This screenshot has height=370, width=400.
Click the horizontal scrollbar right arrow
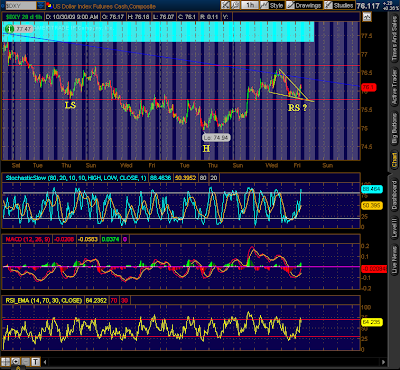coord(384,362)
